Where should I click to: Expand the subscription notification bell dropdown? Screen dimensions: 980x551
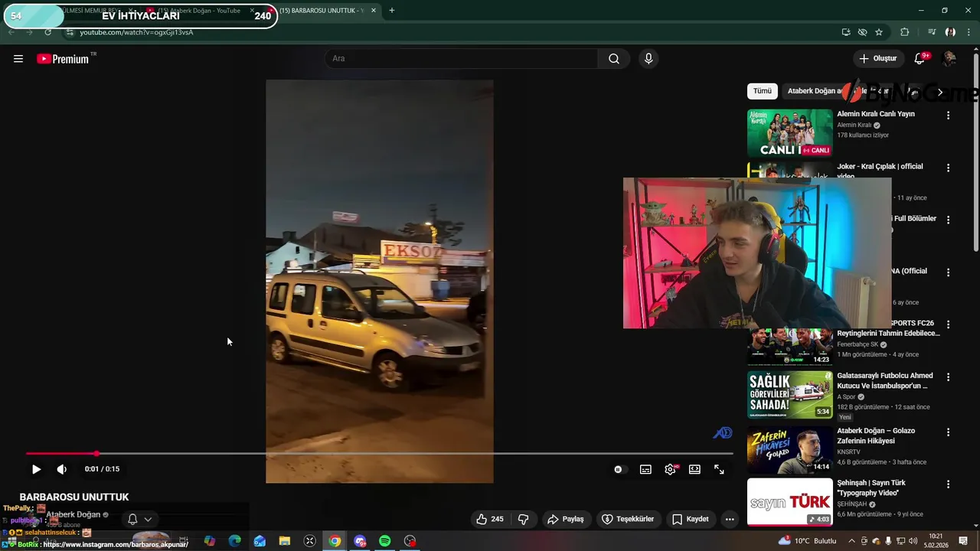[x=139, y=519]
